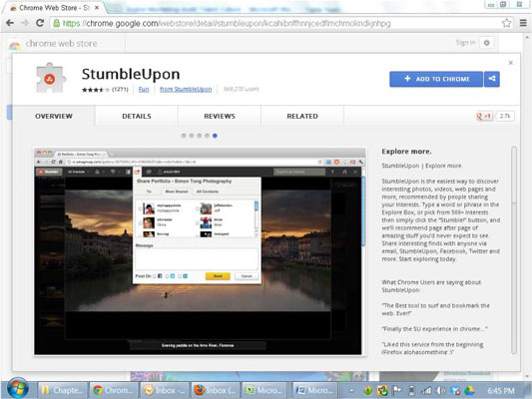Select the second screenshot carousel dot
This screenshot has width=532, height=399.
[x=192, y=136]
